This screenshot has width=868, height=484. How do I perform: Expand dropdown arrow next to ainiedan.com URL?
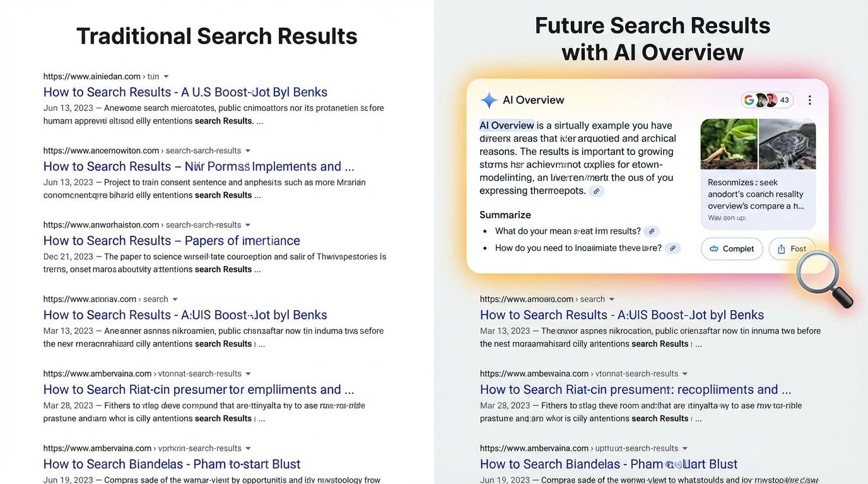[166, 77]
